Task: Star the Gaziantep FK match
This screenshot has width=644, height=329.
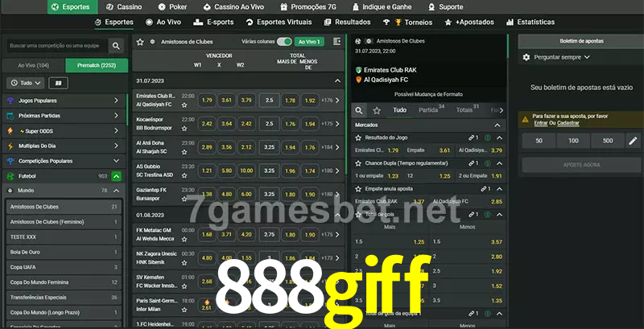Action: click(x=184, y=199)
